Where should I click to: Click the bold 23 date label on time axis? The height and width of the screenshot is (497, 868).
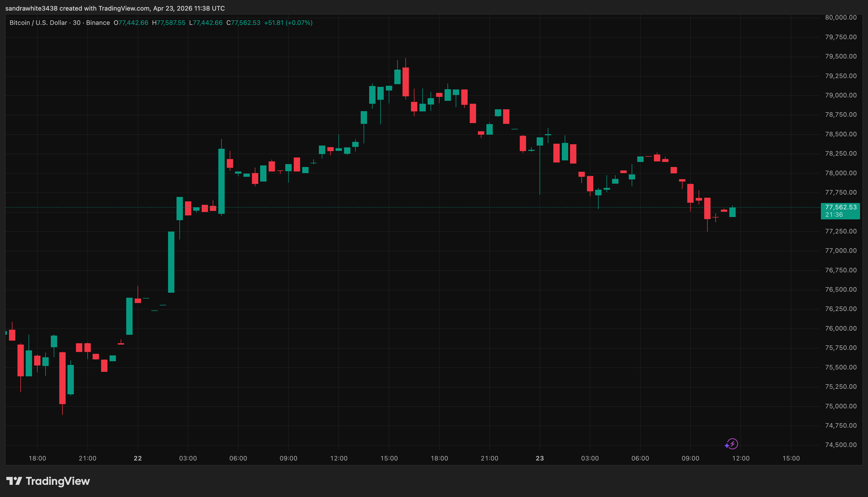540,458
